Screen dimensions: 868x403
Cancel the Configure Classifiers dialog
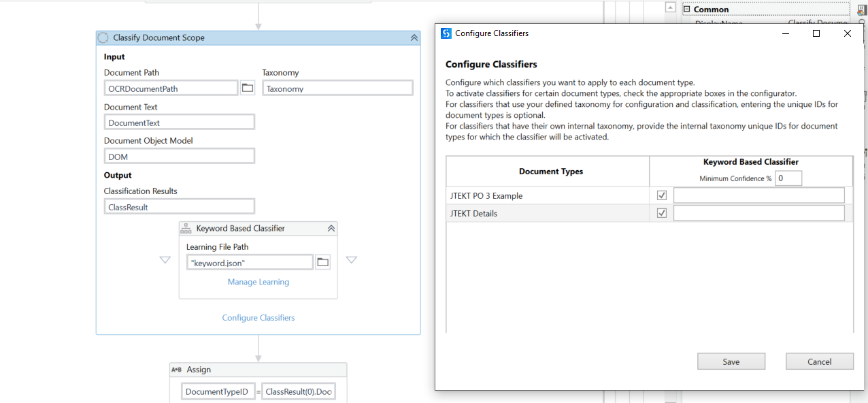pos(819,361)
